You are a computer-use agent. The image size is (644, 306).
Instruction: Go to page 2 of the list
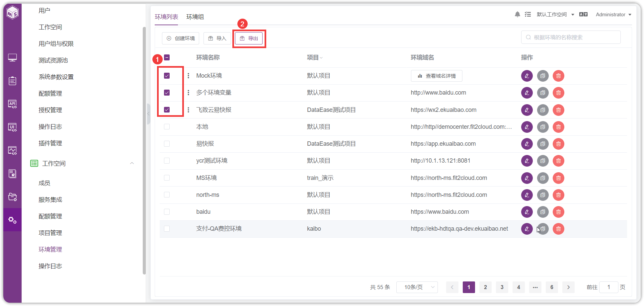pos(485,287)
